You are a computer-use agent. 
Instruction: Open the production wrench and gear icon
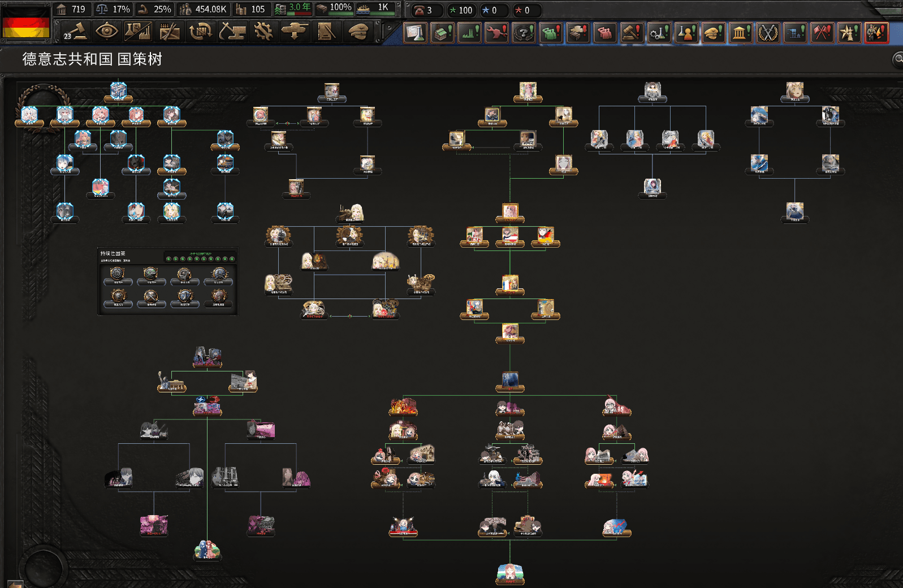[x=263, y=32]
